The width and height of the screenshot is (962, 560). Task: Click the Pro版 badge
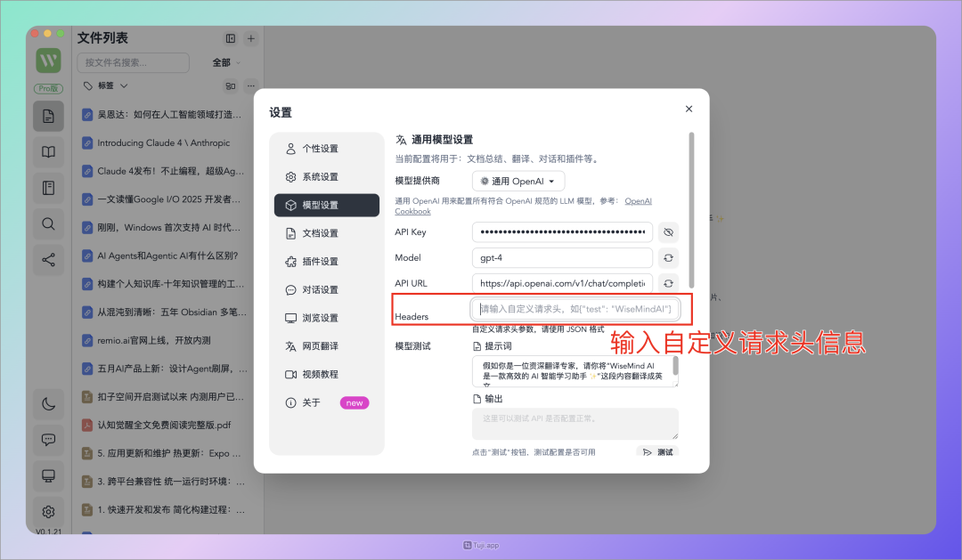(x=48, y=88)
